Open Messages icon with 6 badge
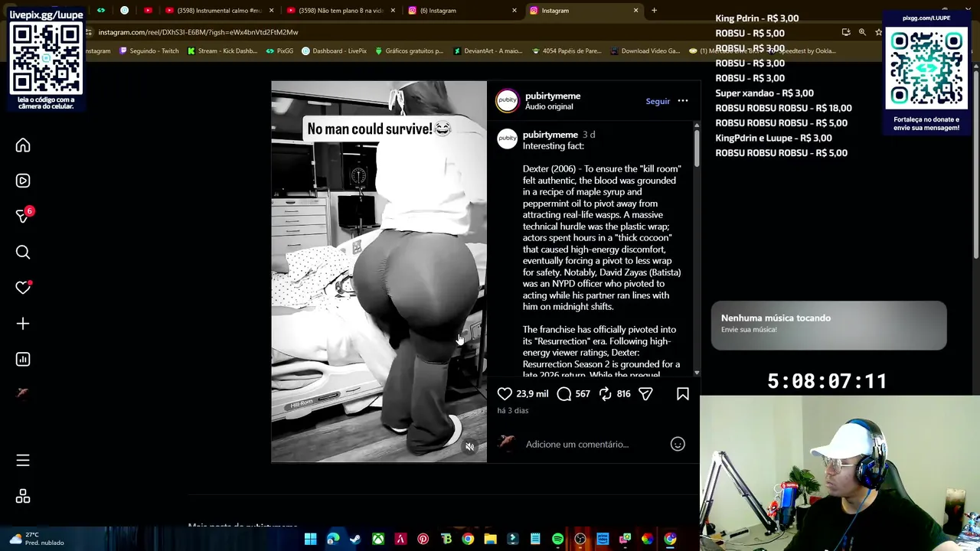This screenshot has width=980, height=551. [x=23, y=216]
